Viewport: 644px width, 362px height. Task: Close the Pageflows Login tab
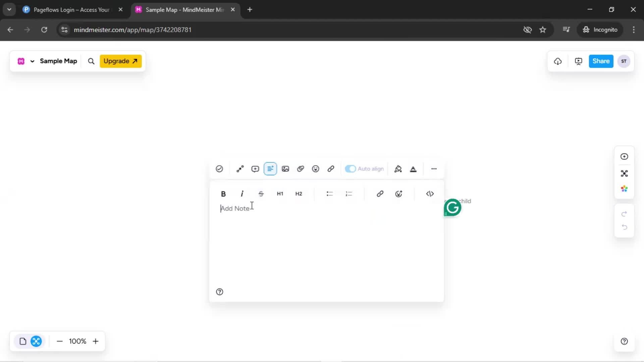pyautogui.click(x=121, y=10)
